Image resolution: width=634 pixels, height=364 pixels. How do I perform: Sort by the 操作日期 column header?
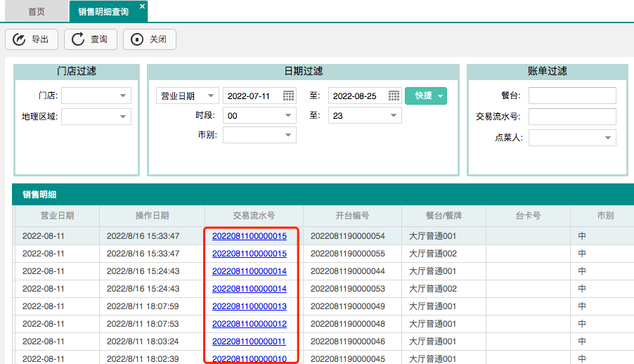click(x=152, y=216)
